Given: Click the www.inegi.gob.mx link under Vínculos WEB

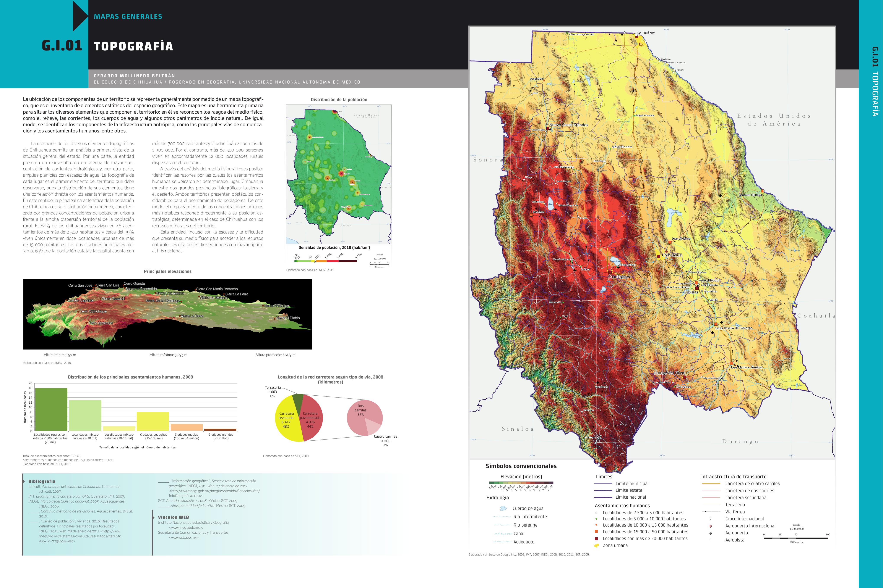Looking at the screenshot, I should (185, 528).
